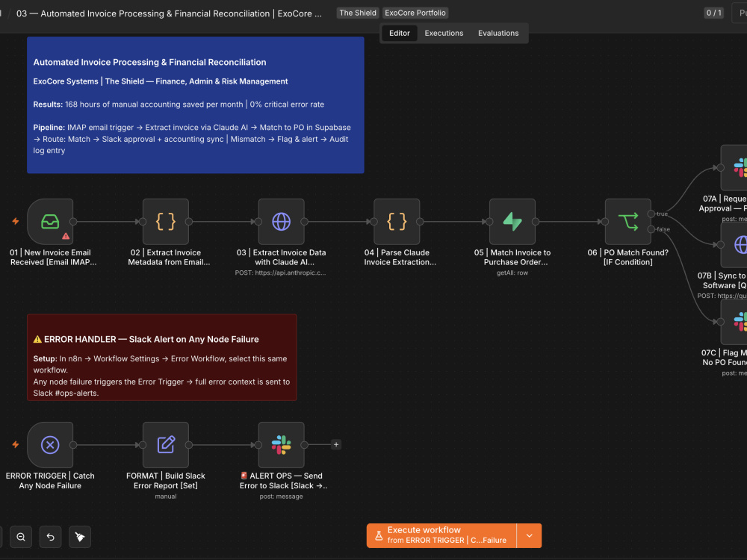747x560 pixels.
Task: Open the Executions tab
Action: click(x=444, y=33)
